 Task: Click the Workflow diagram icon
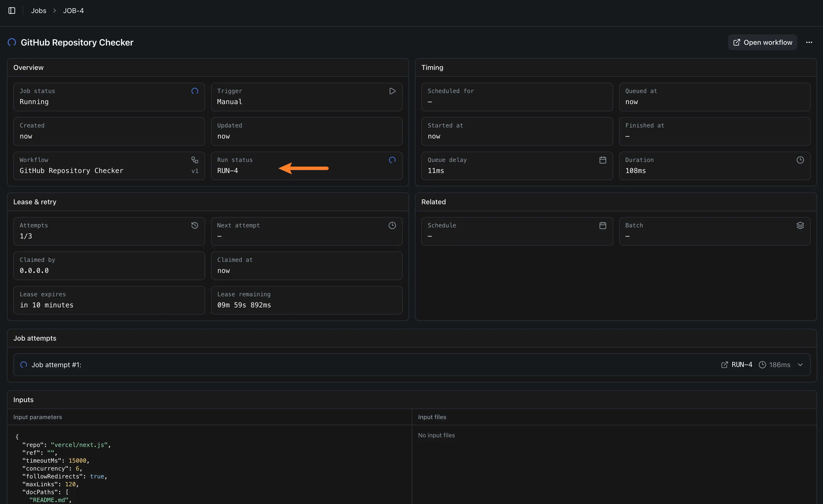click(195, 160)
